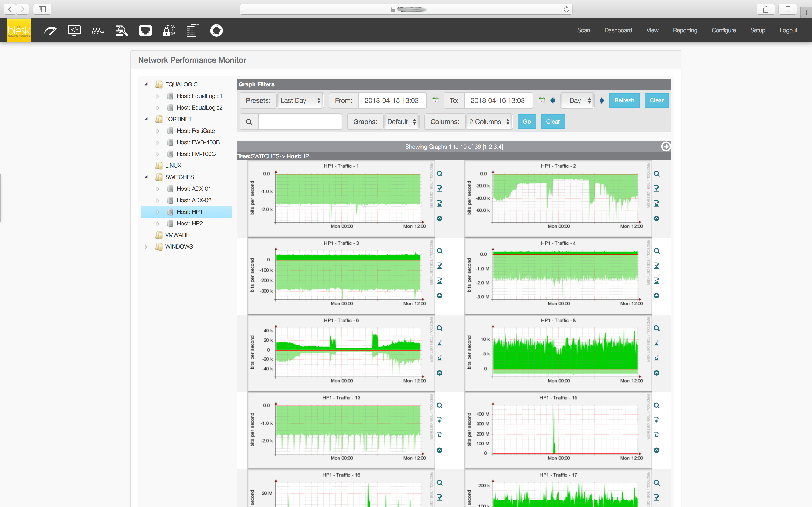Image resolution: width=812 pixels, height=507 pixels.
Task: Click the Refresh button
Action: [624, 100]
